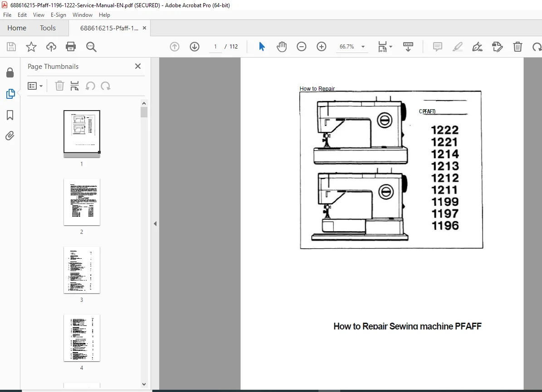Open the Bookmarks panel
The width and height of the screenshot is (542, 392).
[10, 115]
